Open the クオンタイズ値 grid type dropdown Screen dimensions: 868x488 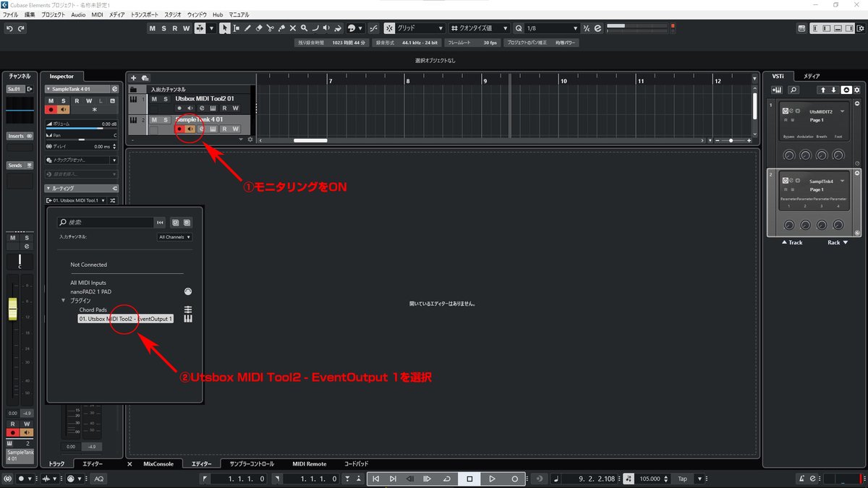pyautogui.click(x=480, y=28)
